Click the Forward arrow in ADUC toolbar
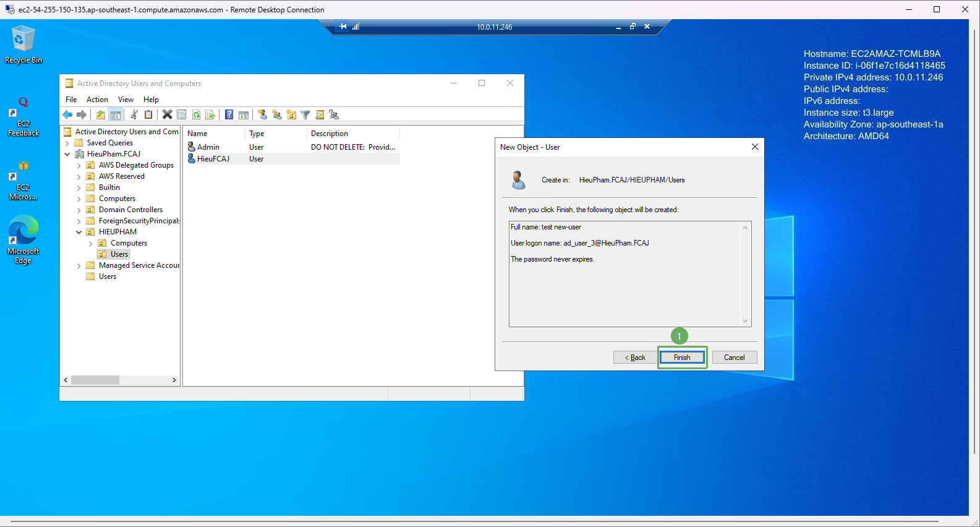This screenshot has height=527, width=980. click(82, 114)
